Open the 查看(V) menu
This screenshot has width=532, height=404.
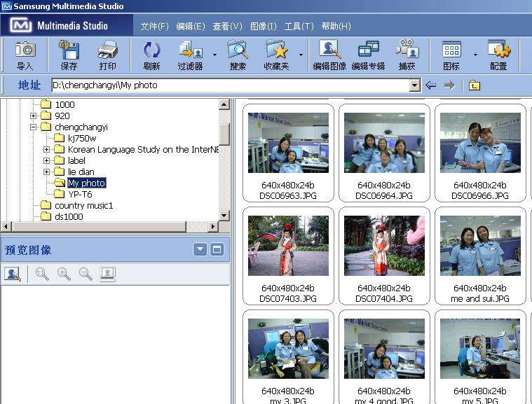click(x=227, y=26)
